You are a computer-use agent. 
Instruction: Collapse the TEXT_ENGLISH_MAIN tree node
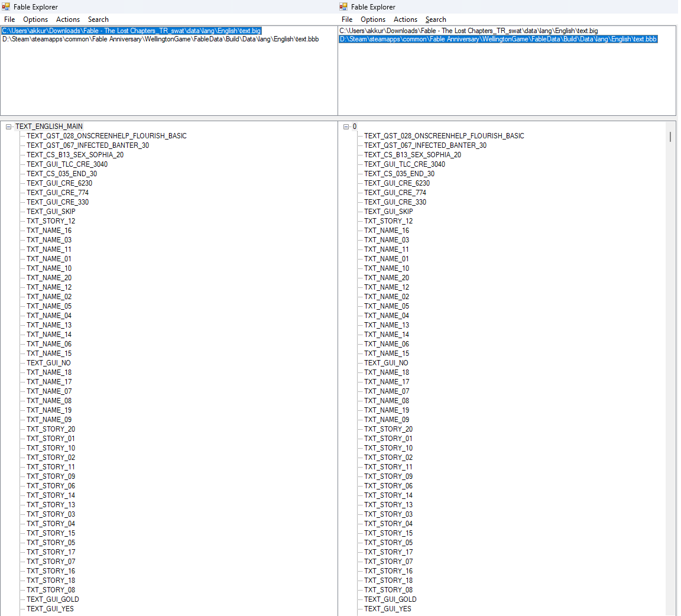(x=9, y=127)
